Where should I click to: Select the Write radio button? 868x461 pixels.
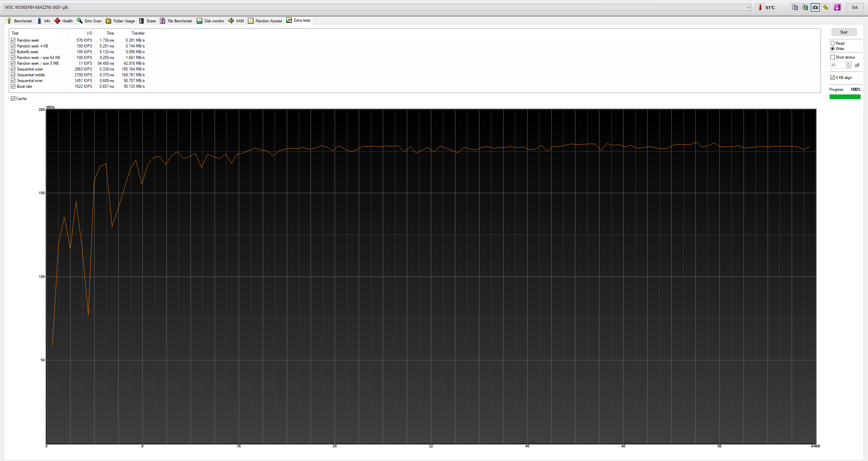833,48
